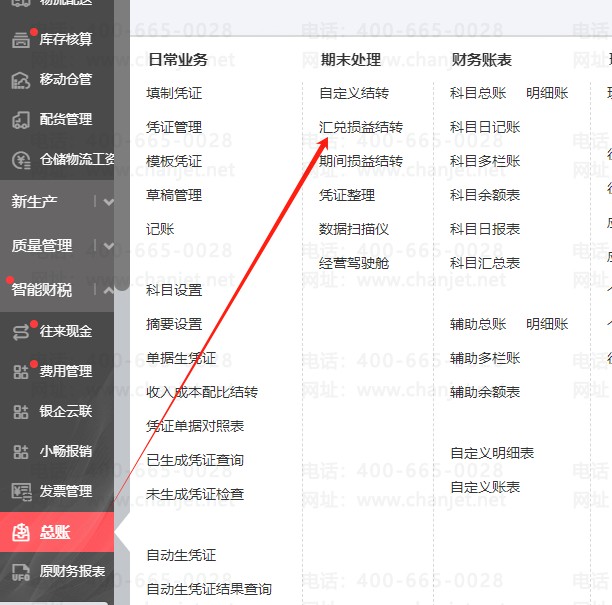The image size is (612, 605).
Task: Open 科目余额表 link
Action: [x=485, y=195]
